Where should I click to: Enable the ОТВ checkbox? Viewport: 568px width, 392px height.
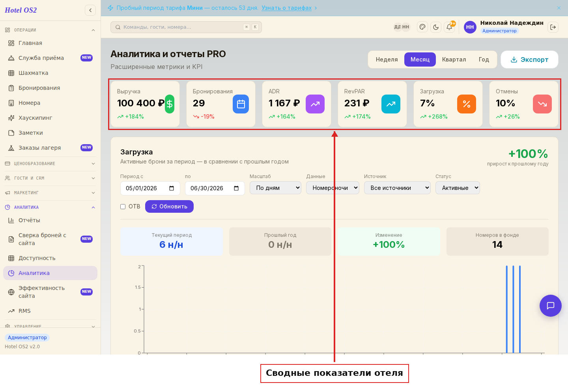point(123,206)
